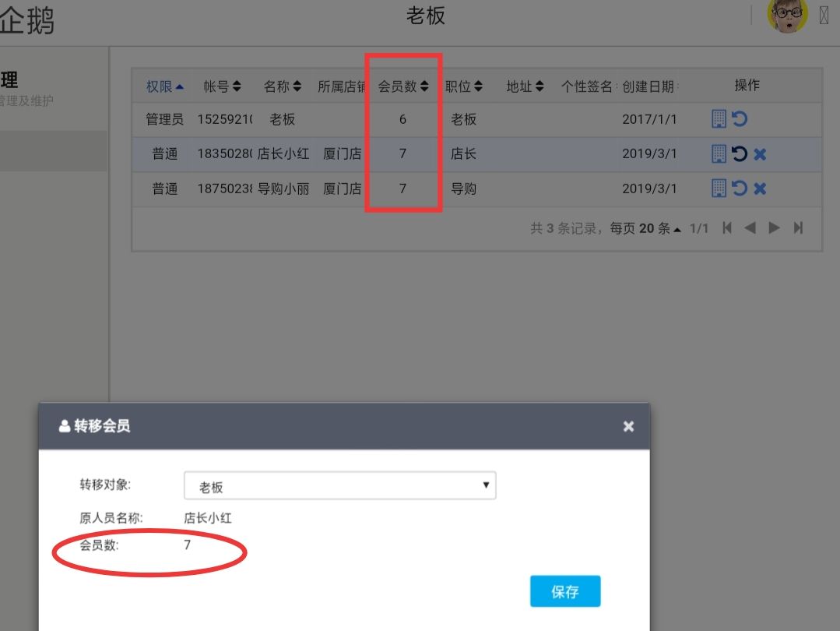Go to the next page of records
This screenshot has height=631, width=840.
(x=774, y=228)
